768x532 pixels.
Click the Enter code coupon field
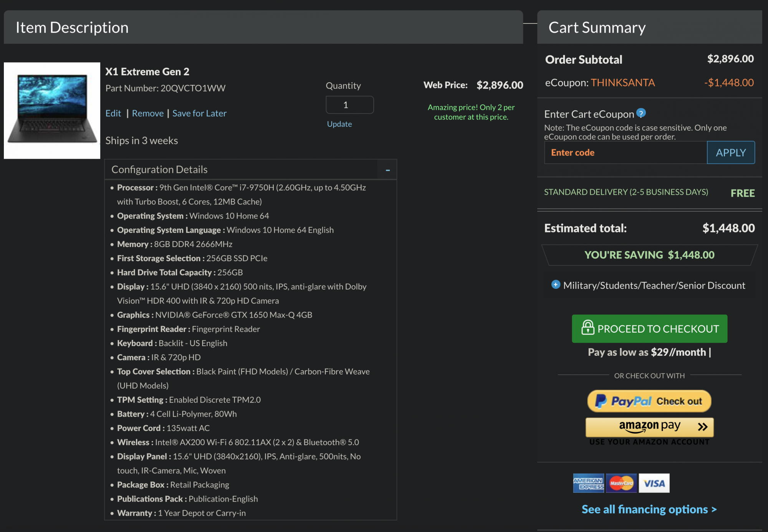[x=625, y=152]
